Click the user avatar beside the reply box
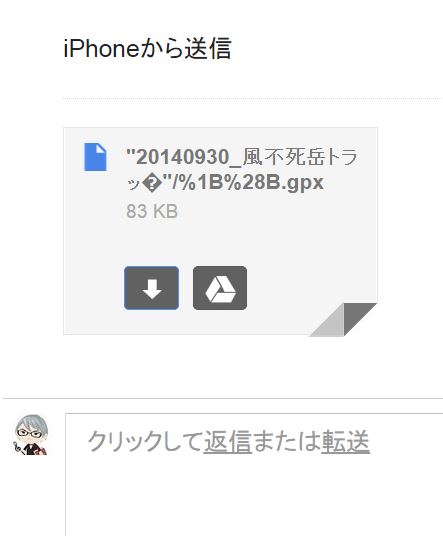 tap(31, 435)
